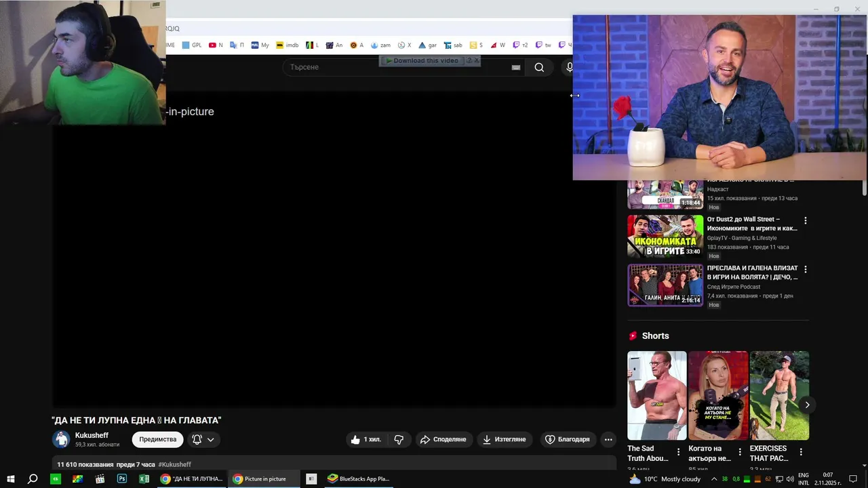Start voice search with microphone icon
Screen dimensions: 868x488
click(x=568, y=67)
